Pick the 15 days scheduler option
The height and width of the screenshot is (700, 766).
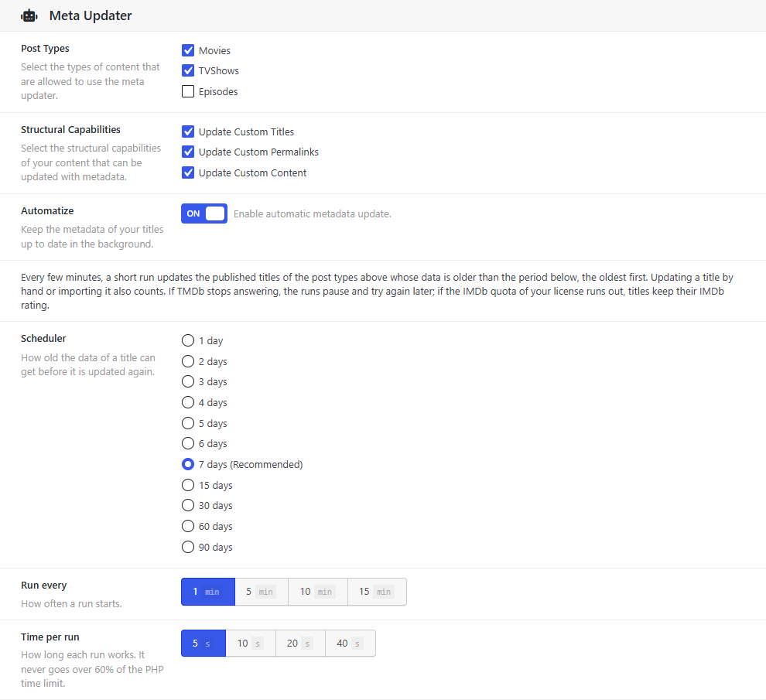[188, 485]
